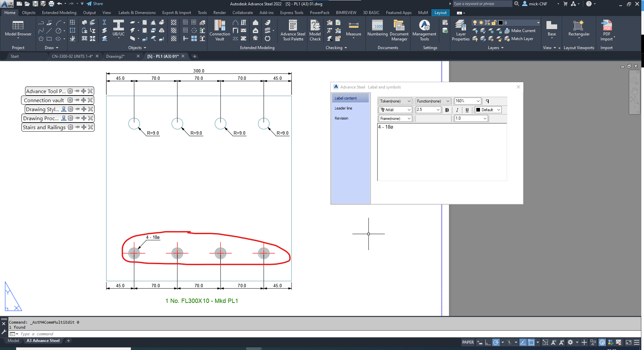
Task: Open the 2.5 text height dropdown
Action: click(429, 110)
